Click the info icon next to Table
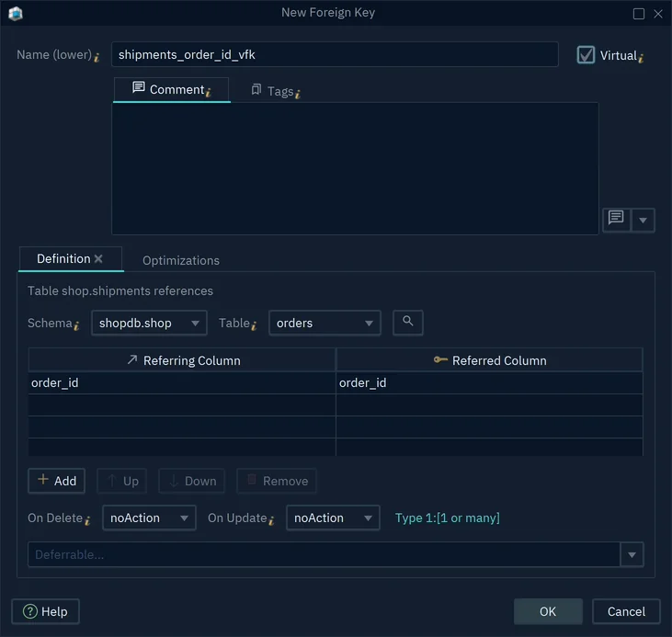This screenshot has height=637, width=672. coord(254,325)
